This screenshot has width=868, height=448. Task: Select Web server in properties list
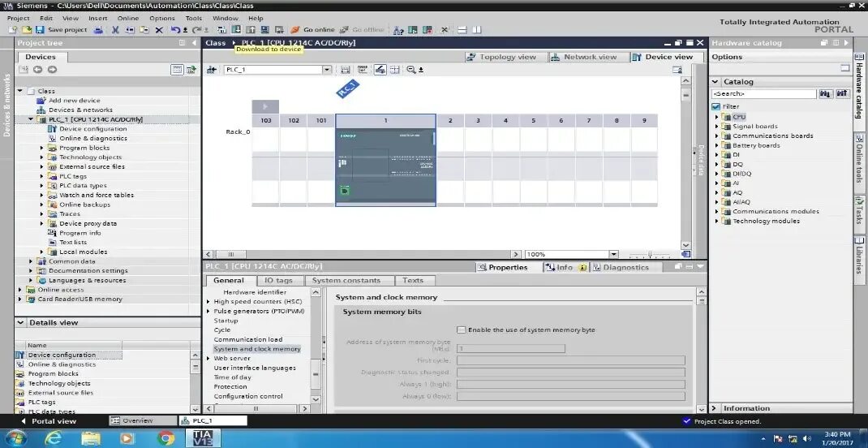[x=232, y=358]
